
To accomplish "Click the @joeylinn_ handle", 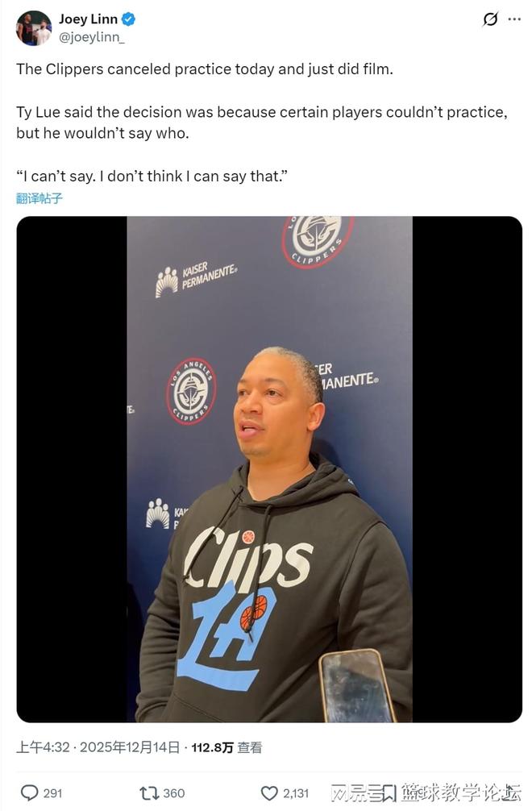I will (x=92, y=38).
